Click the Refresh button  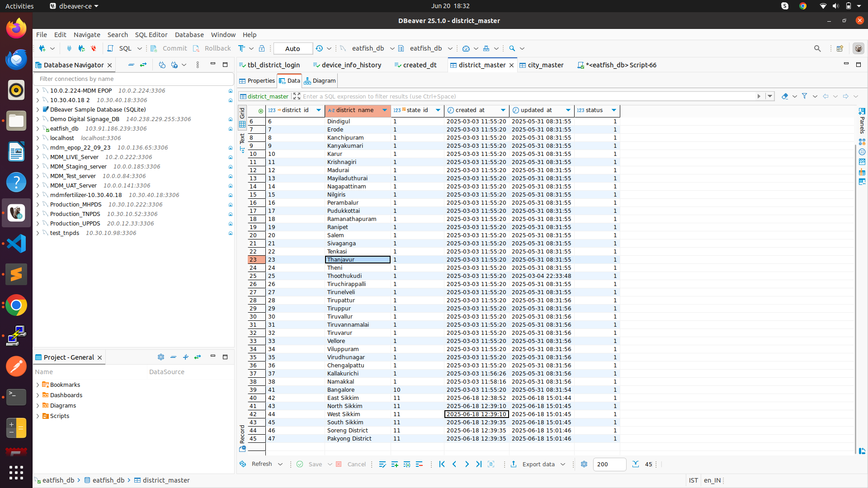coord(261,464)
